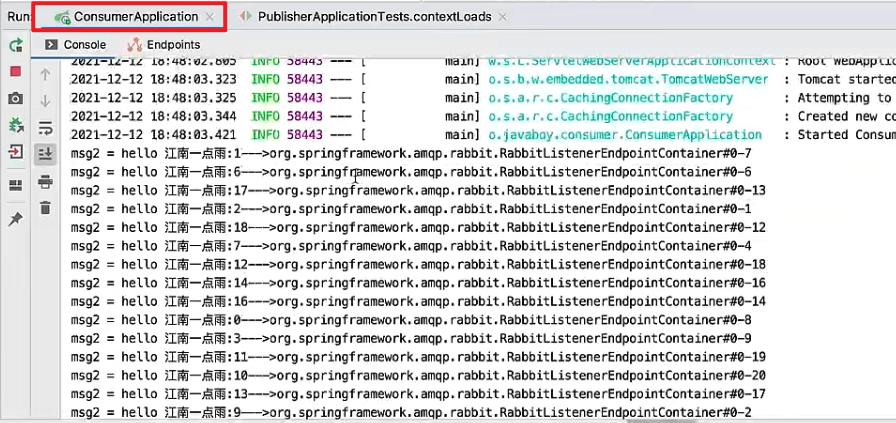Print the console output

(45, 182)
